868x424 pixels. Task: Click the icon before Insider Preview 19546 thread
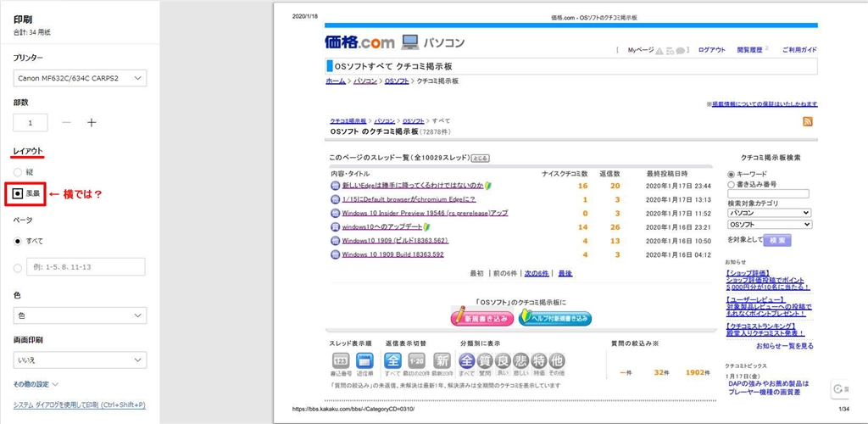pos(335,213)
